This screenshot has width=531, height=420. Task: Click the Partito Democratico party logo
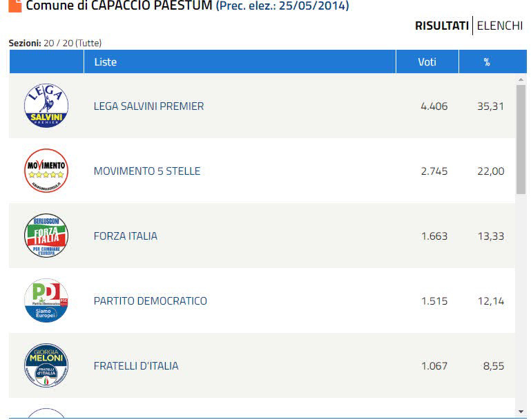coord(46,300)
